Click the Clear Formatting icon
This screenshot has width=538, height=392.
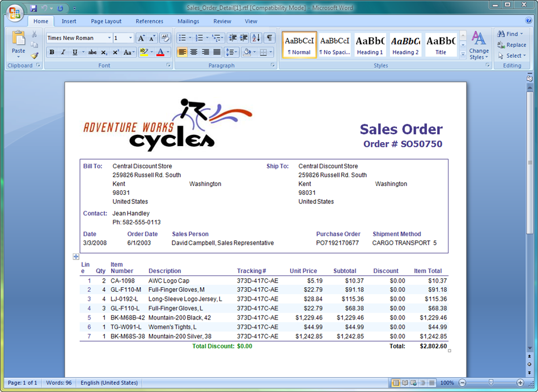tap(165, 38)
